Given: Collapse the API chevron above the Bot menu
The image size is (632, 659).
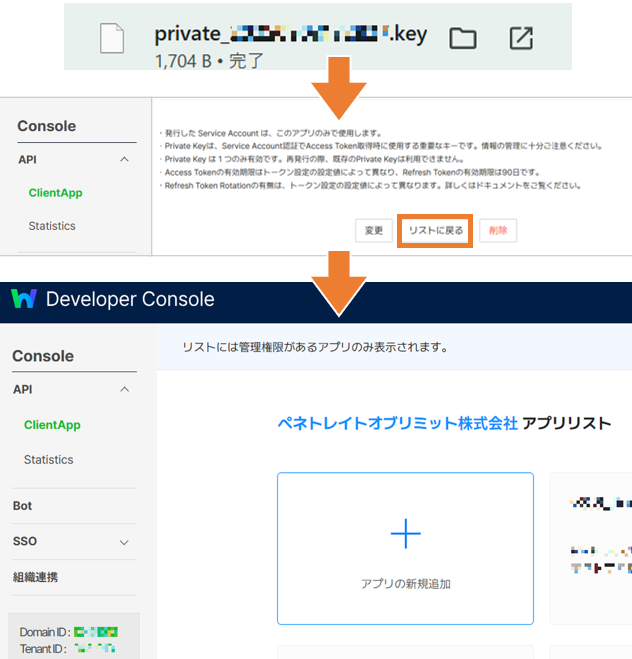Looking at the screenshot, I should click(124, 390).
